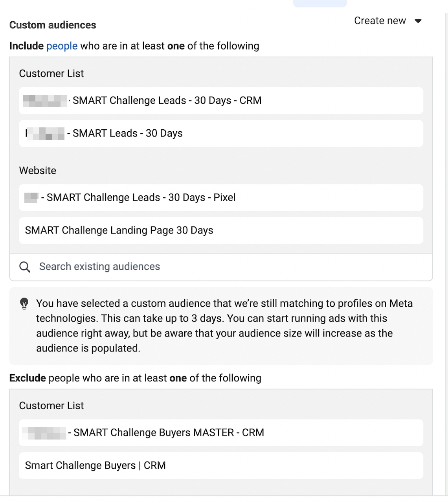Select excluded SMART Challenge Buyers MASTER - CRM
Viewport: 448px width, 504px height.
pos(169,433)
